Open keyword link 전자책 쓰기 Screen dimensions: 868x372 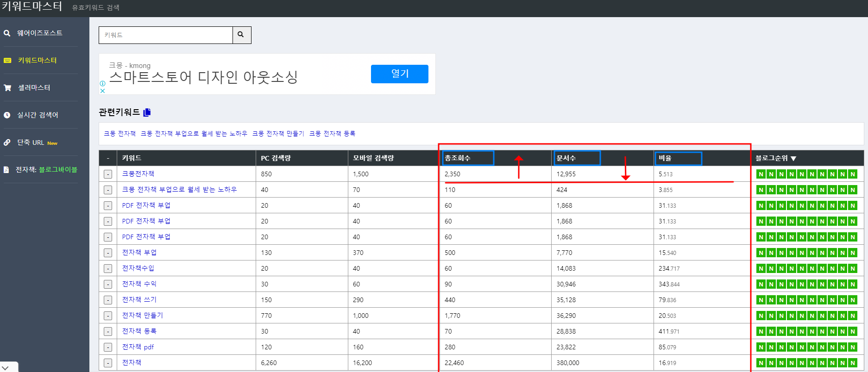pos(139,300)
